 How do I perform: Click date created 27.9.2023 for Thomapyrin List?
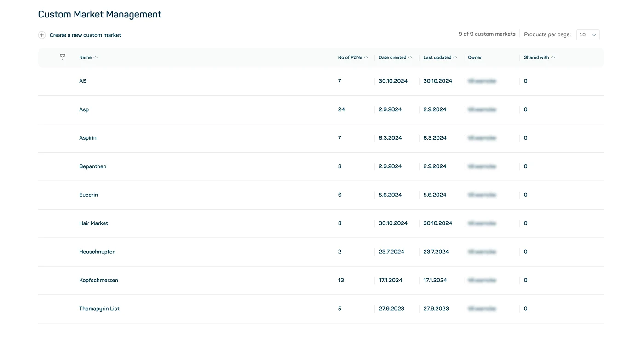391,309
